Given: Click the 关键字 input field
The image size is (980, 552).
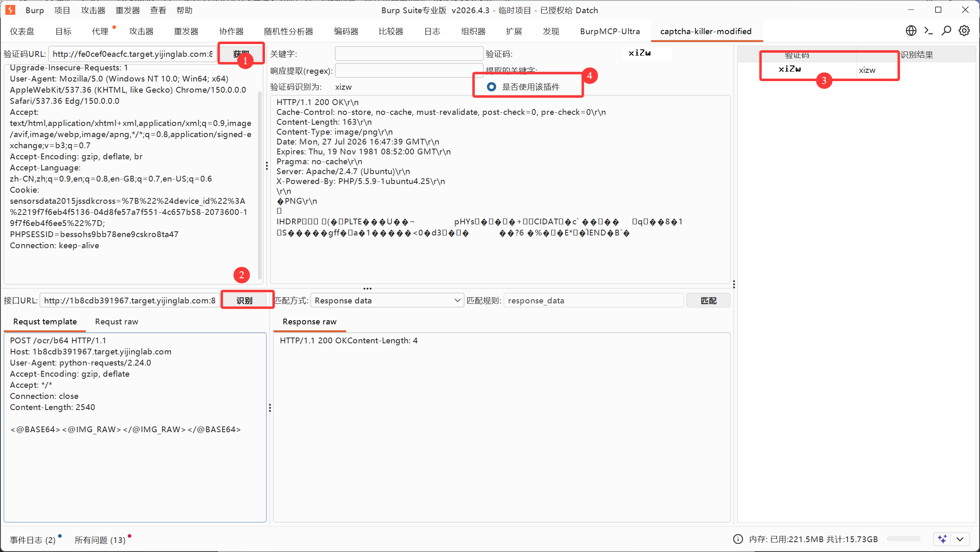Looking at the screenshot, I should [409, 54].
